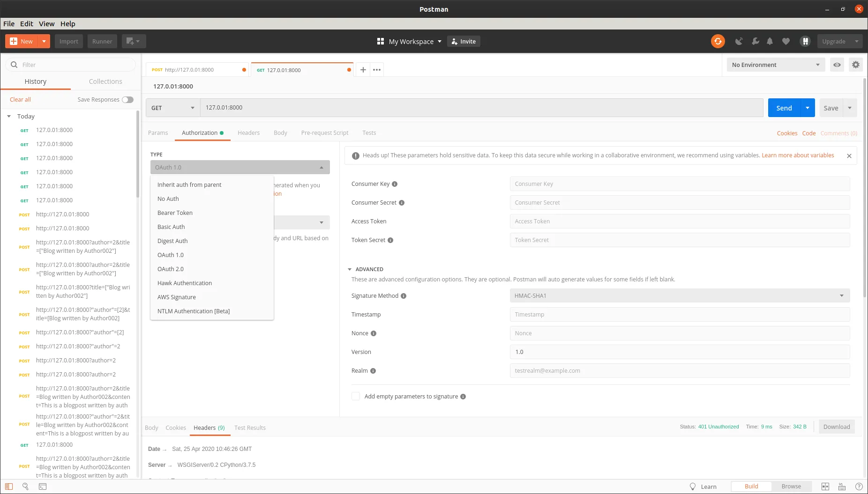This screenshot has height=494, width=868.
Task: Open the Pre-request Script tab
Action: 325,133
